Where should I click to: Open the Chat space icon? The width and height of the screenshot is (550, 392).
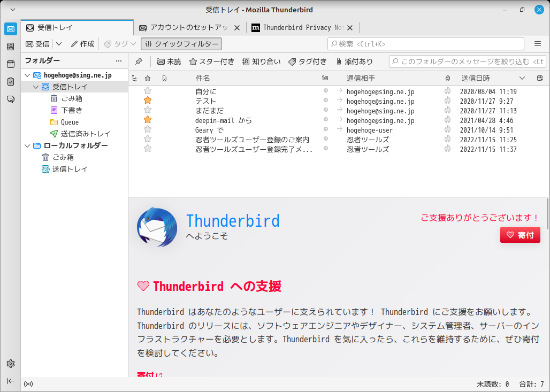pos(11,99)
